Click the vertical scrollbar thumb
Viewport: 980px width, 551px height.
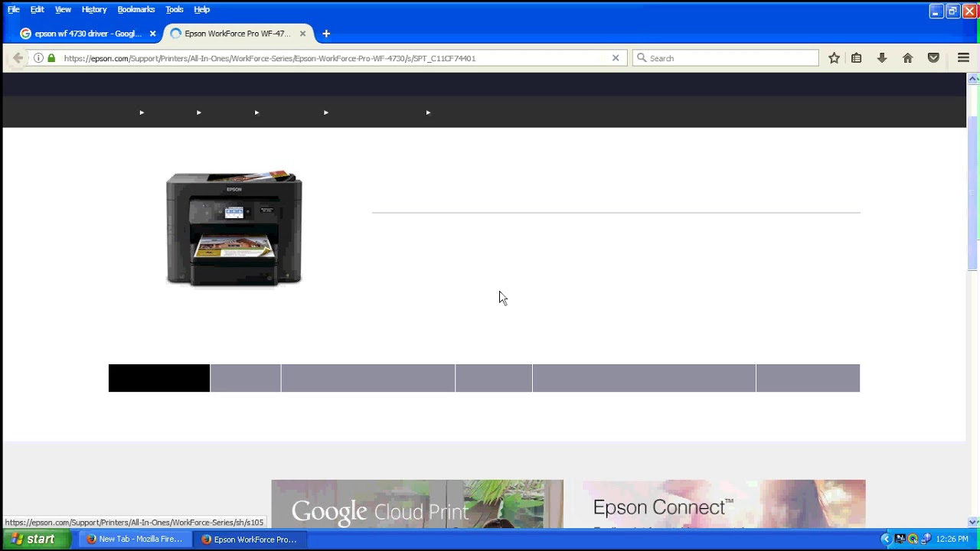point(973,193)
